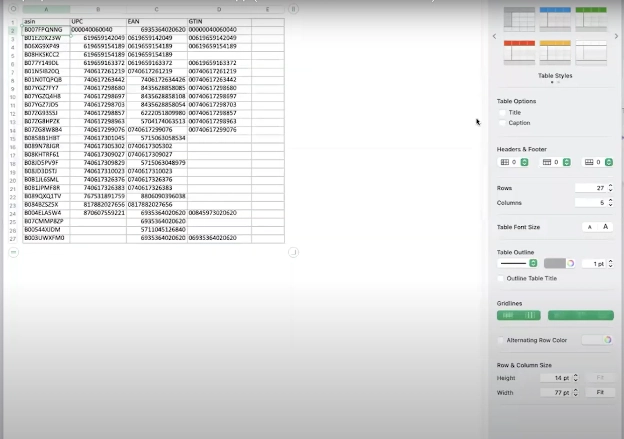Image resolution: width=624 pixels, height=439 pixels.
Task: Check the Alternating Row Color option
Action: point(502,340)
